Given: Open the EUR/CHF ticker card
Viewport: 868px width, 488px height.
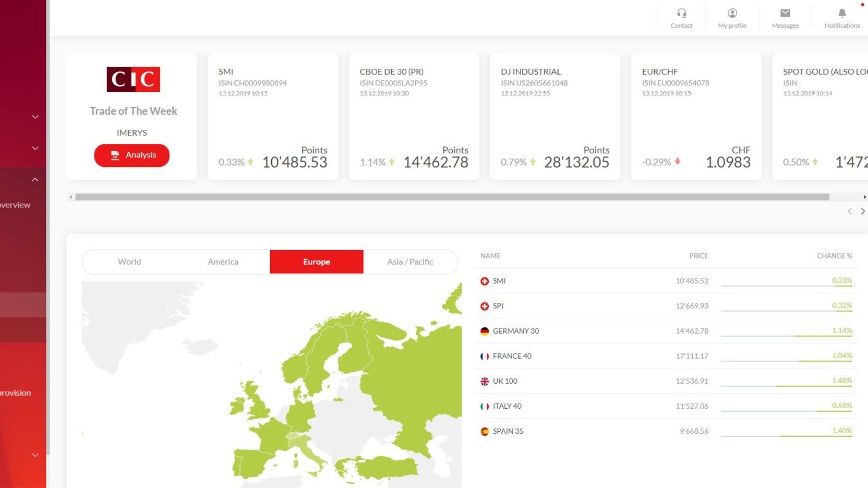Looking at the screenshot, I should click(x=696, y=117).
